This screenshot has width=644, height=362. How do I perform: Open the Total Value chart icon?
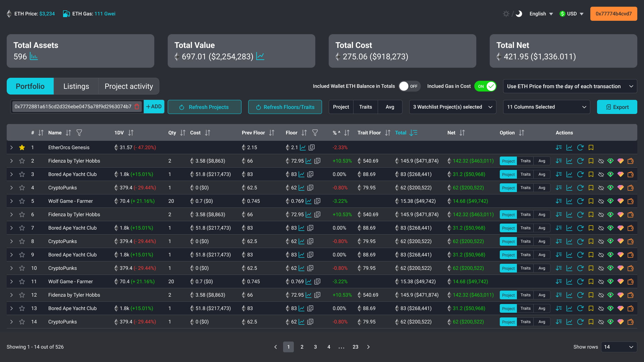(260, 56)
